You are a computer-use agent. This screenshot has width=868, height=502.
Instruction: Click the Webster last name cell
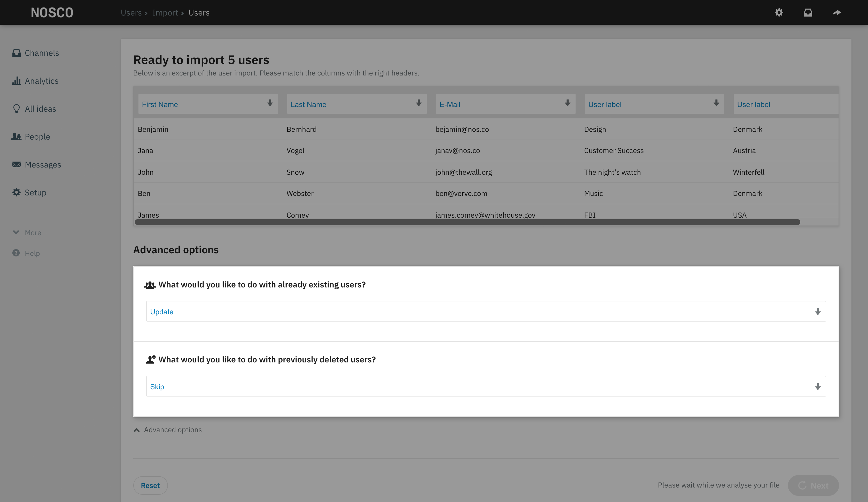(300, 193)
